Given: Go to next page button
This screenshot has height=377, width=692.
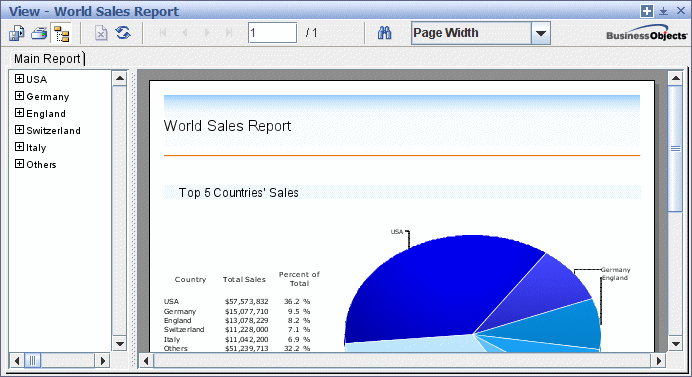Looking at the screenshot, I should (207, 33).
